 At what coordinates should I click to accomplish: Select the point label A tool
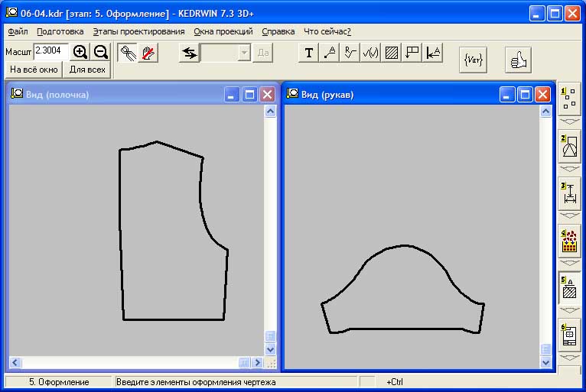click(330, 53)
